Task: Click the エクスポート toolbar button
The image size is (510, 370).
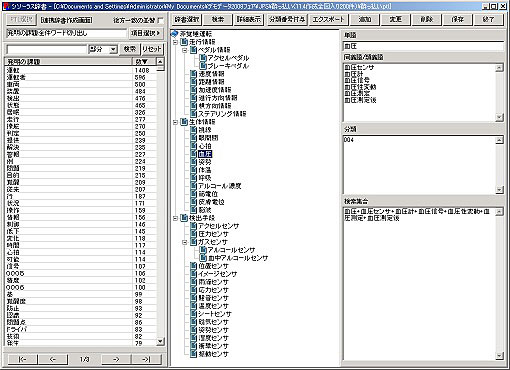Action: 328,19
